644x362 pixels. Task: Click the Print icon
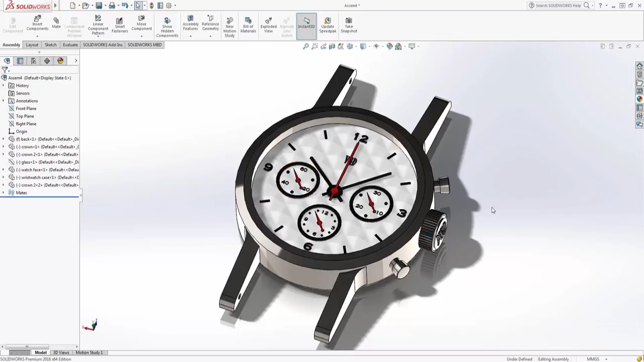112,6
